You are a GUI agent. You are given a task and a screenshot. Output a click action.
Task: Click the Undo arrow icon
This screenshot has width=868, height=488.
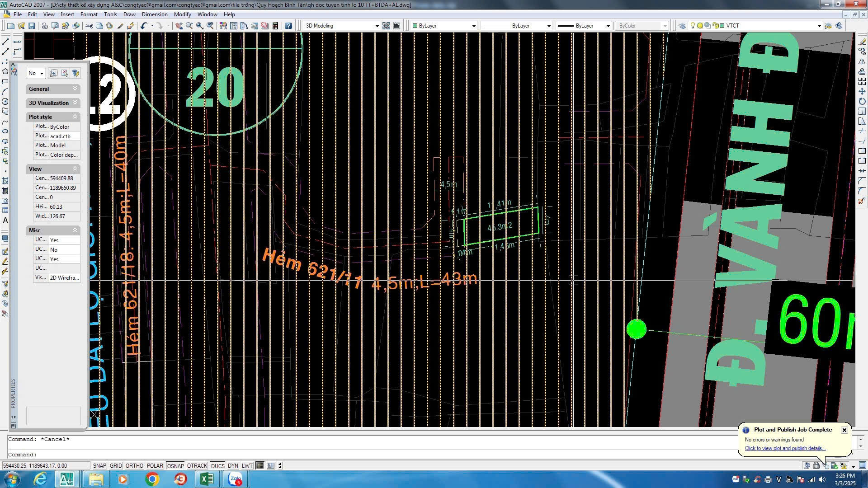coord(144,26)
